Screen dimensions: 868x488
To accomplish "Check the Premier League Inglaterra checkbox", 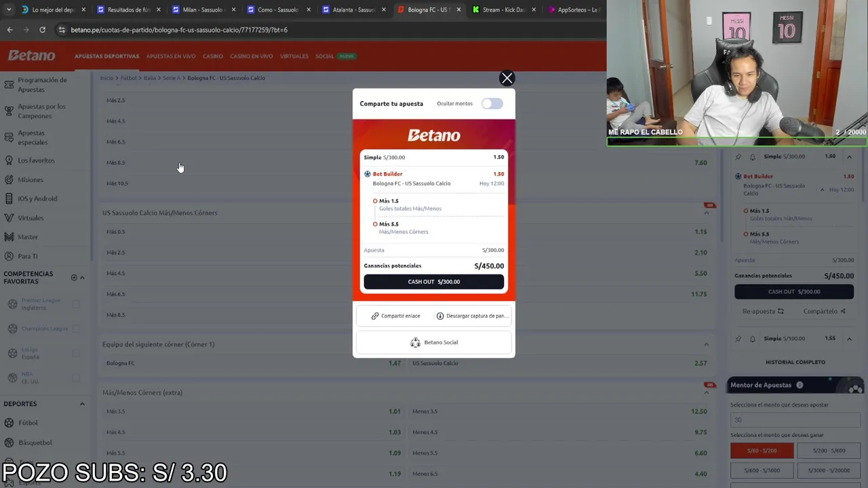I will click(76, 304).
